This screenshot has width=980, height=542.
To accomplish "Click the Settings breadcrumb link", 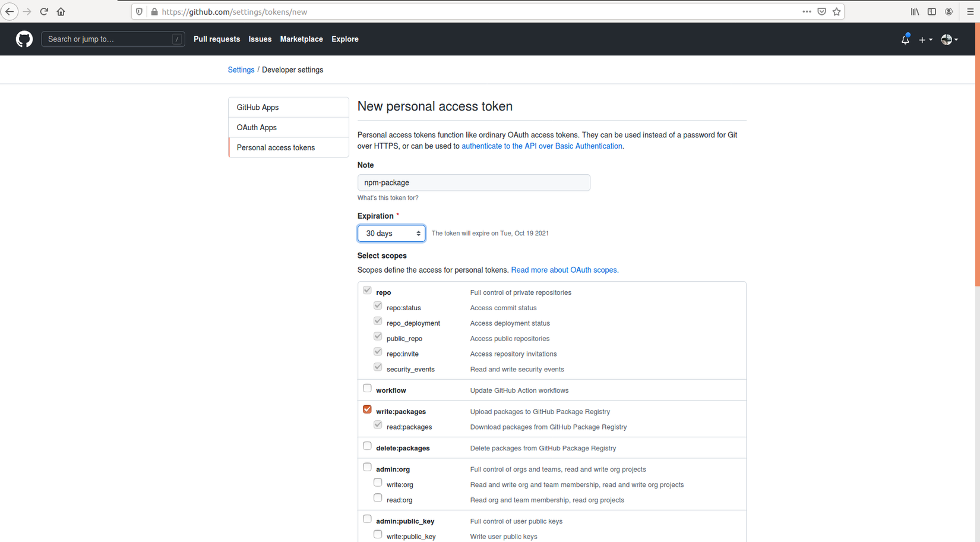I will 241,70.
